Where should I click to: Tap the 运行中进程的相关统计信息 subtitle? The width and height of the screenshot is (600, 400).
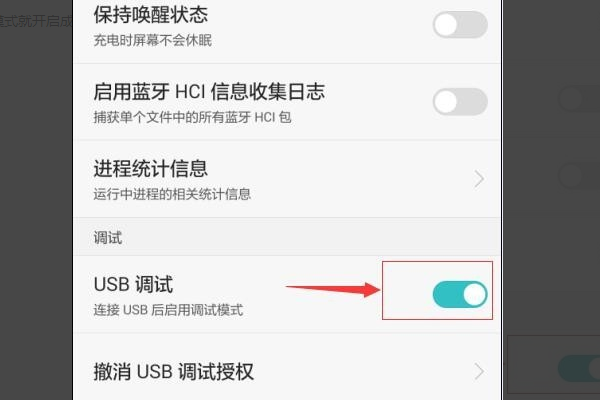tap(172, 194)
